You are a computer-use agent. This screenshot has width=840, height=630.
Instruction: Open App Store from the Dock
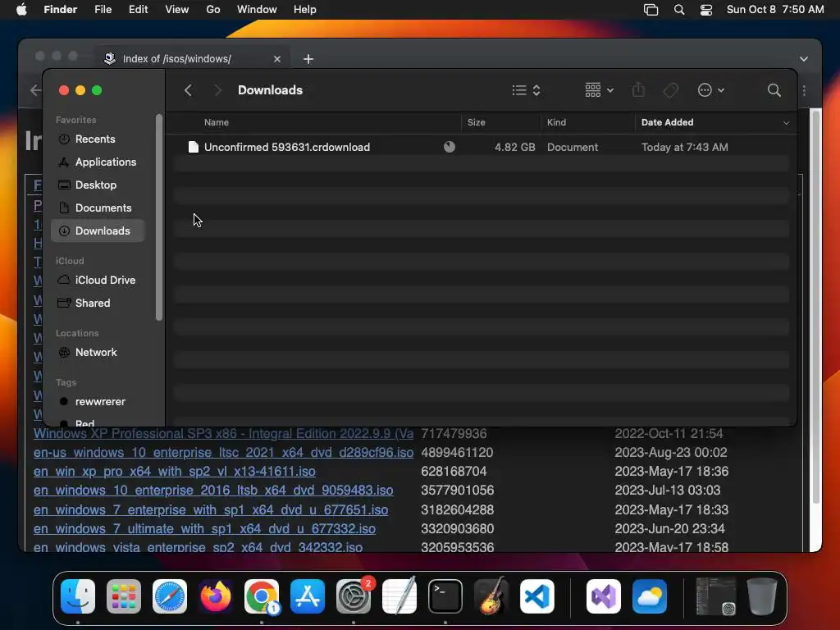point(308,596)
